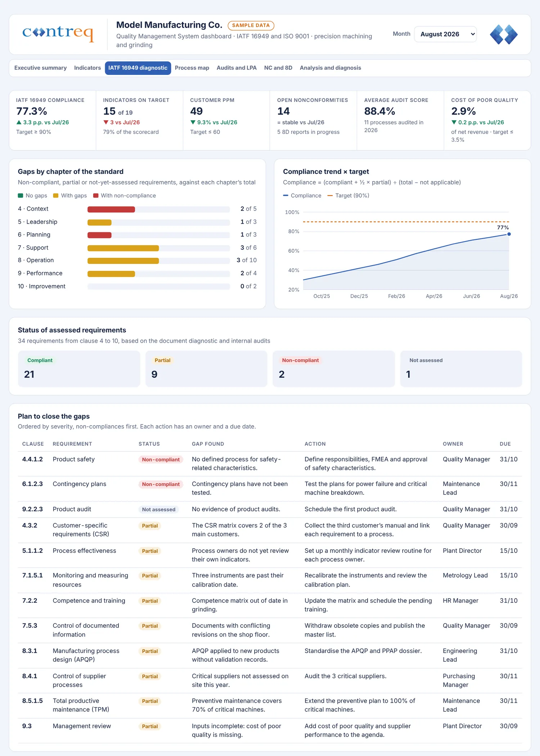Screen dimensions: 540x756
Task: Click the 77% data point on trend chart
Action: (x=509, y=234)
